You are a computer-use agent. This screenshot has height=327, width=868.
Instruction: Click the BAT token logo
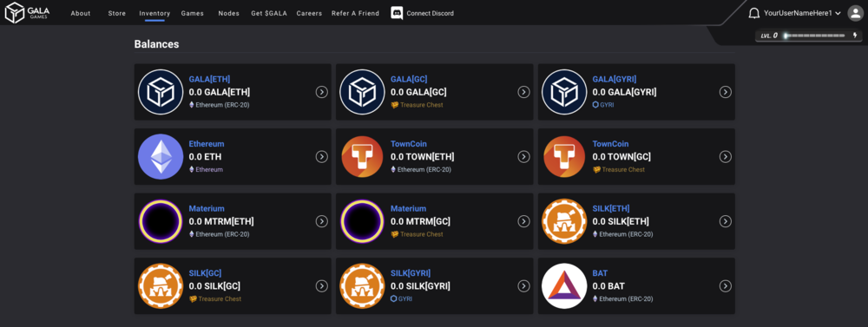tap(564, 286)
